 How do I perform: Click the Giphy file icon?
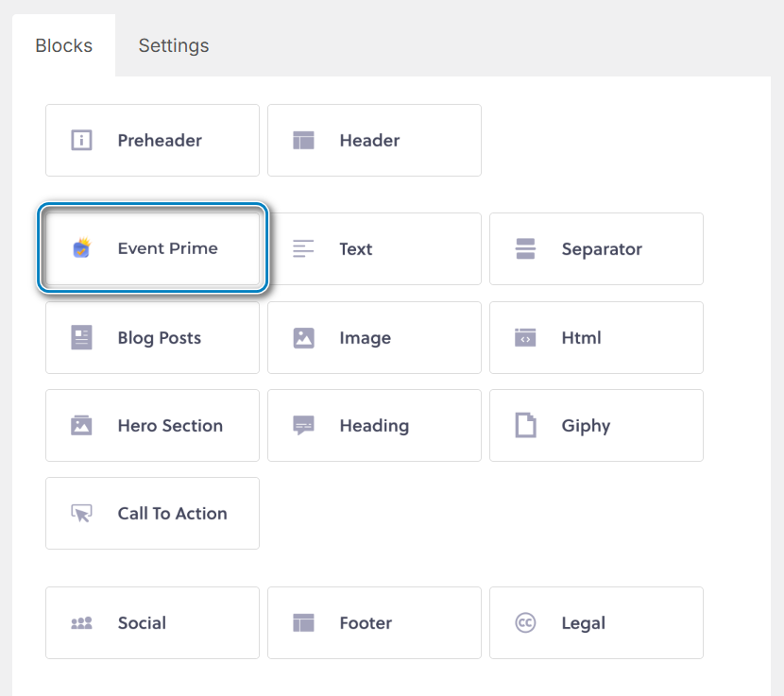525,426
